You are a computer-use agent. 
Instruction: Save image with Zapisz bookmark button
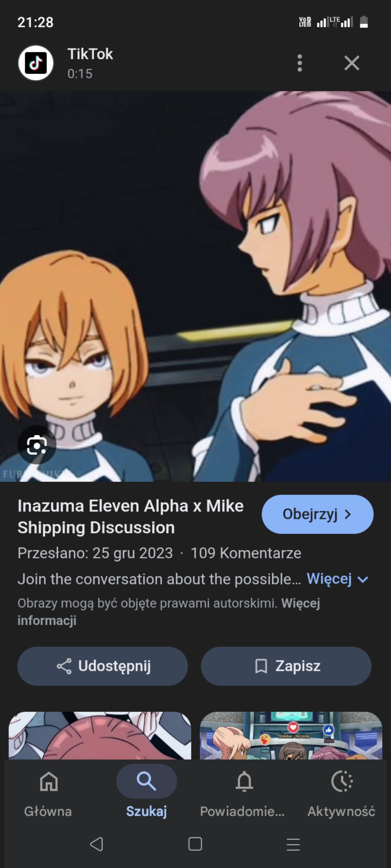[286, 666]
